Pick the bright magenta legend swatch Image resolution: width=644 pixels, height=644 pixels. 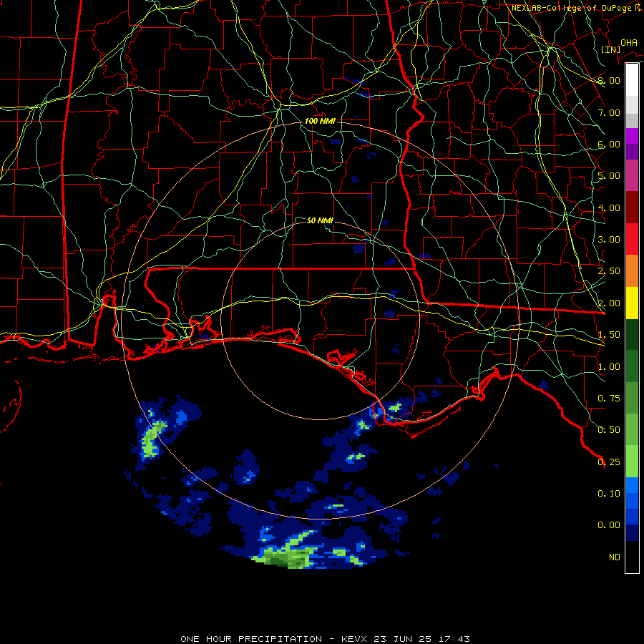coord(632,136)
